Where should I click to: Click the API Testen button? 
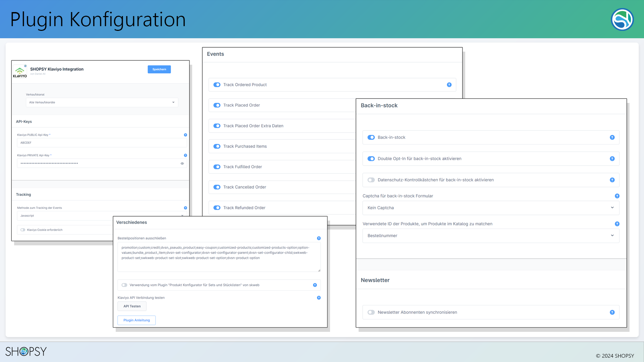click(x=132, y=306)
